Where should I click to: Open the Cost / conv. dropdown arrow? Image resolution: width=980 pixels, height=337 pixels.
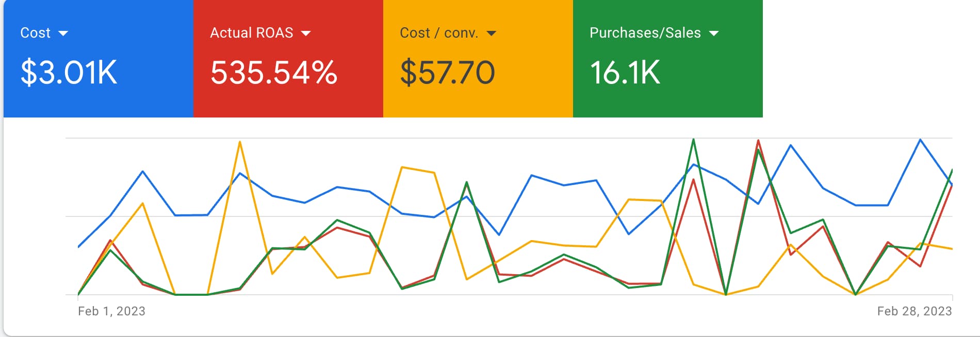pos(491,33)
